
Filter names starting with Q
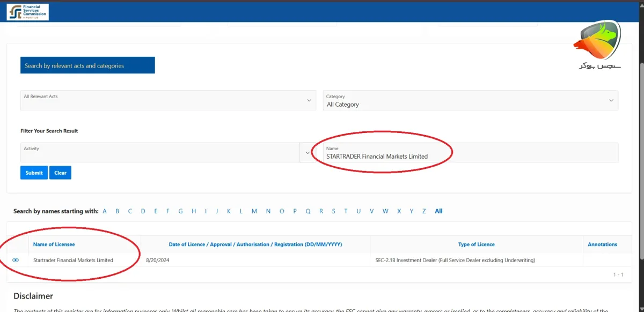point(308,211)
